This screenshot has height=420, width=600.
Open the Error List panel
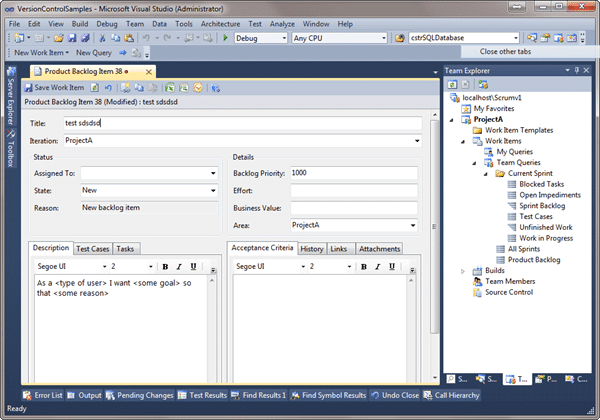[x=42, y=395]
